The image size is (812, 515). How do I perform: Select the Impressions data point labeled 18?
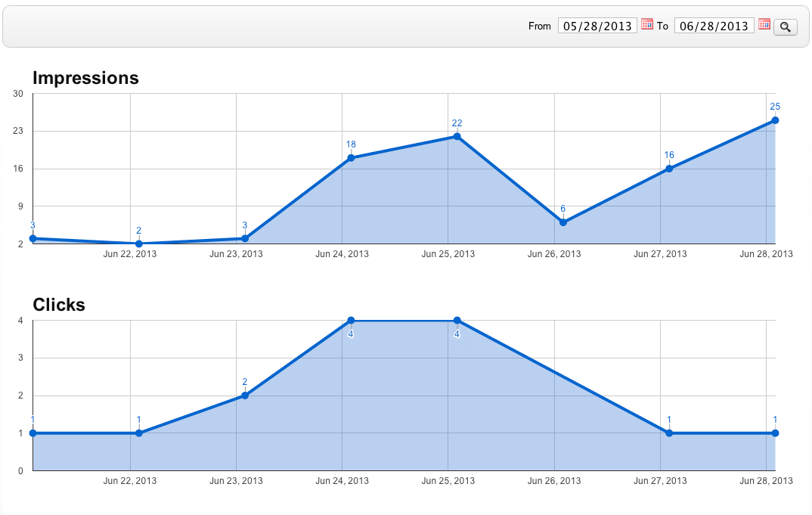(351, 158)
